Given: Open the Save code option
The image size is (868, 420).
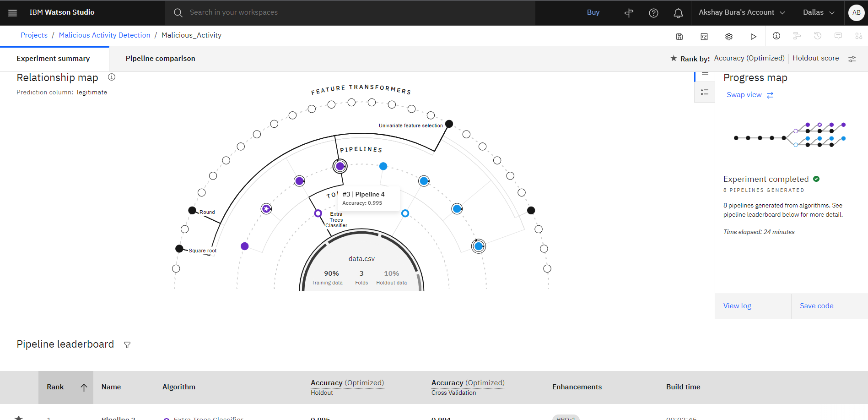Looking at the screenshot, I should coord(816,305).
